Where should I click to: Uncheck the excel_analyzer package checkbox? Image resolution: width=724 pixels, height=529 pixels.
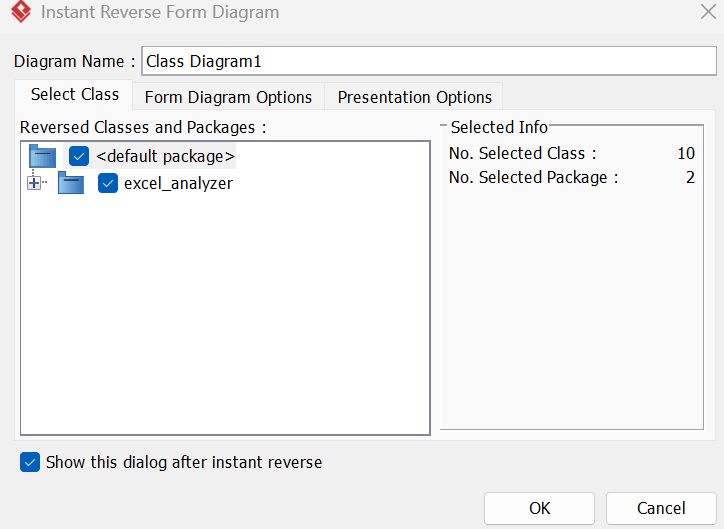point(108,183)
